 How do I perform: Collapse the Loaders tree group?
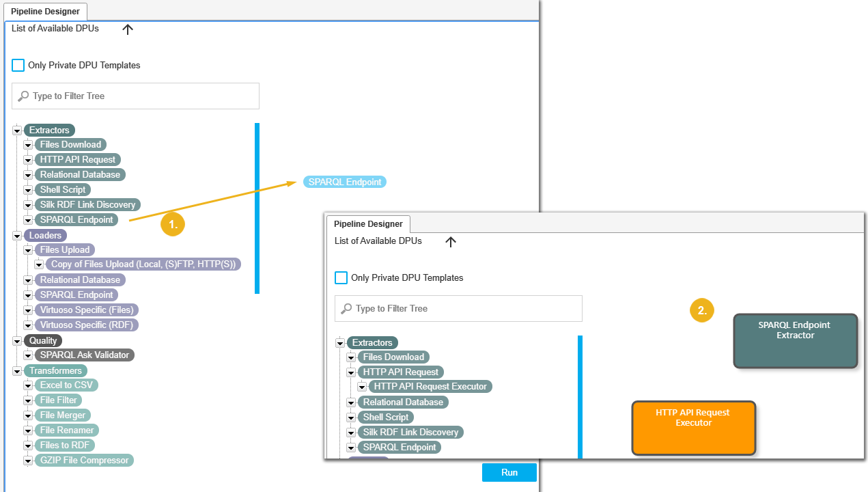(17, 236)
